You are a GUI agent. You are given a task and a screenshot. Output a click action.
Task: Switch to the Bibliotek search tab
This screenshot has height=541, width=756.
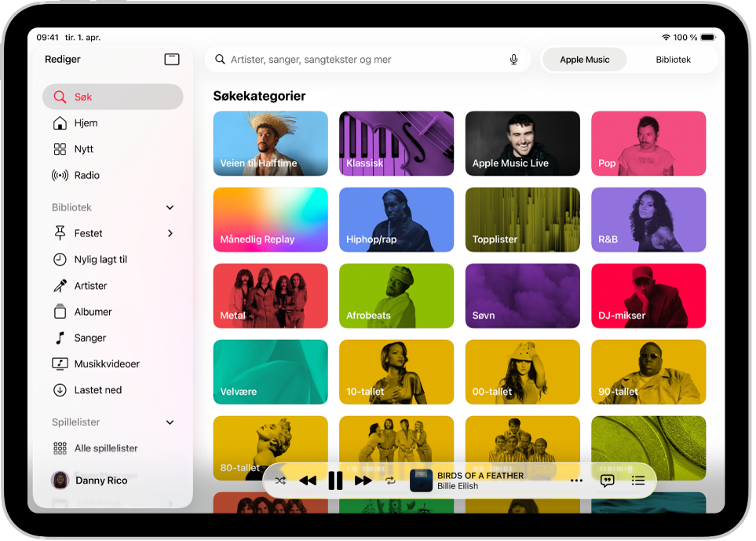[x=673, y=60]
